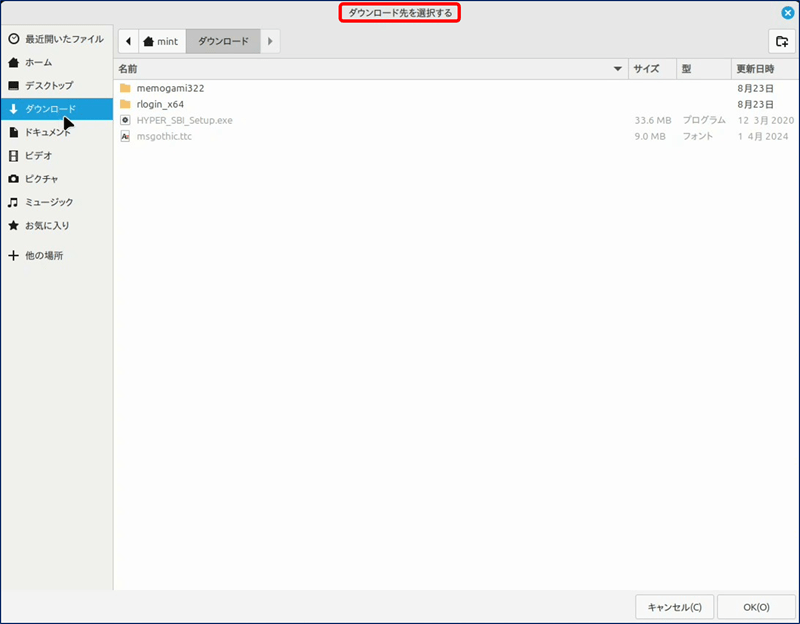Create a new folder with top-right icon
The image size is (800, 624).
click(782, 41)
